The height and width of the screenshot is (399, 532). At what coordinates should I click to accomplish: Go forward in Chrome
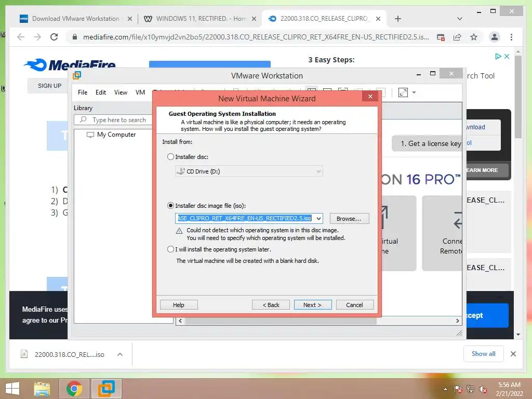pos(37,37)
